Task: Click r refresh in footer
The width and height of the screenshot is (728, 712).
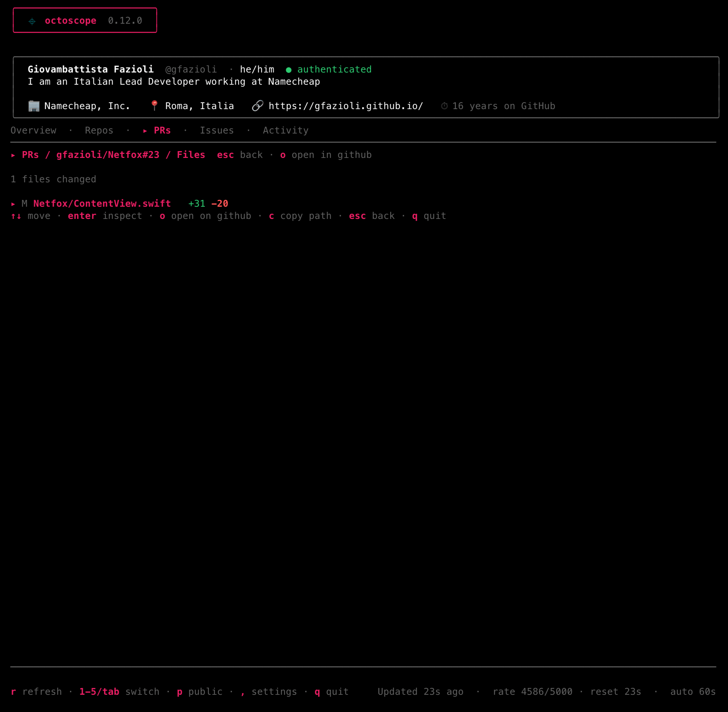Action: (36, 692)
